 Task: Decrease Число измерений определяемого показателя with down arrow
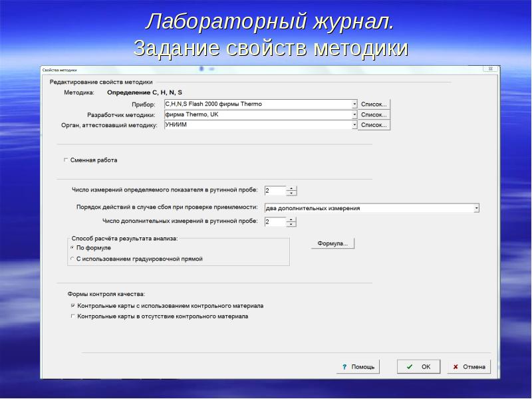click(291, 193)
